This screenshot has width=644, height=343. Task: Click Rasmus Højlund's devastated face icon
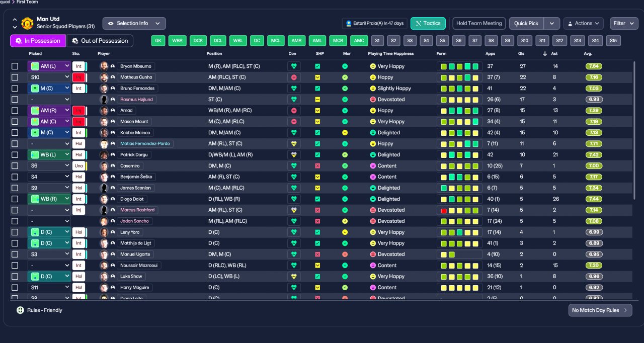(x=373, y=100)
